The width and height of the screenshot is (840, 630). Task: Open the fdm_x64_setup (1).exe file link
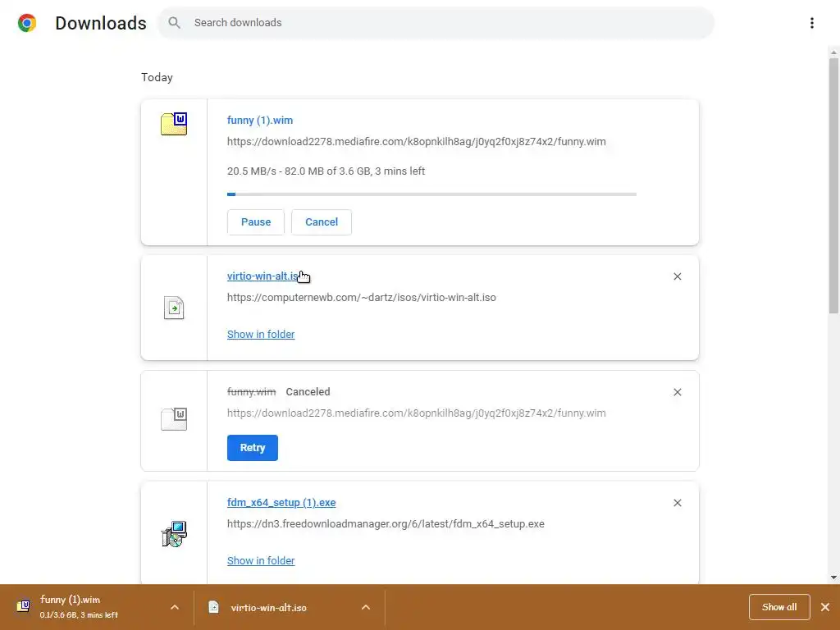(281, 503)
